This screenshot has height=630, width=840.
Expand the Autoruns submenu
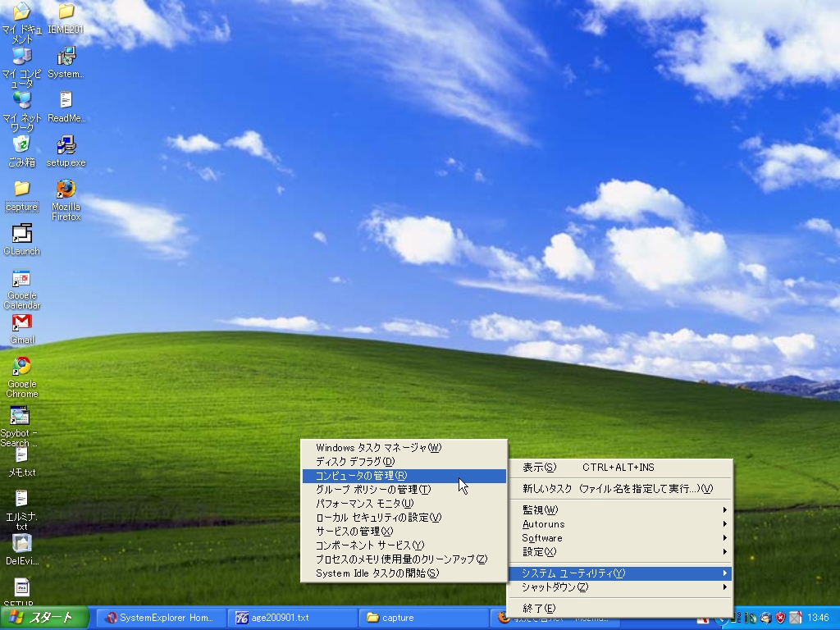(620, 524)
